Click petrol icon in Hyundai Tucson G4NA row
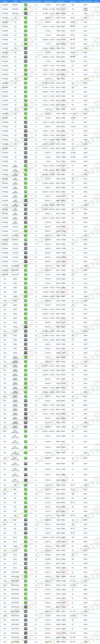100x644 pixels. click(26, 240)
